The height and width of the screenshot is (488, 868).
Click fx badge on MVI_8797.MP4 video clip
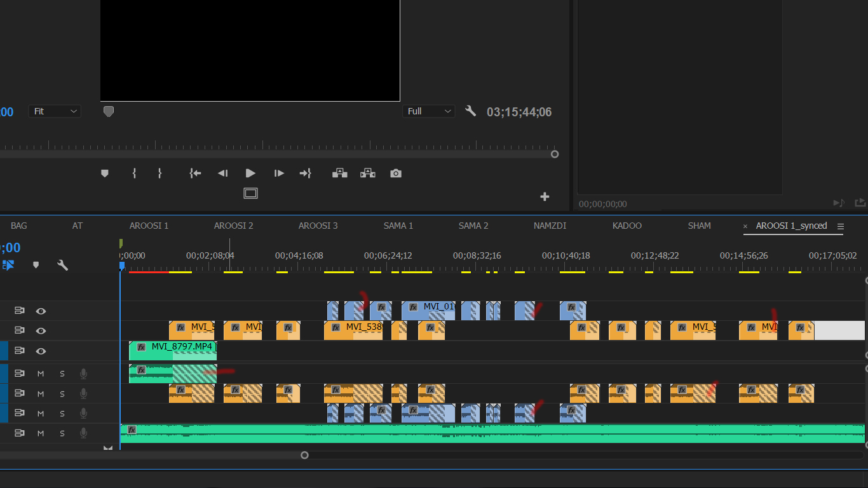(x=141, y=347)
